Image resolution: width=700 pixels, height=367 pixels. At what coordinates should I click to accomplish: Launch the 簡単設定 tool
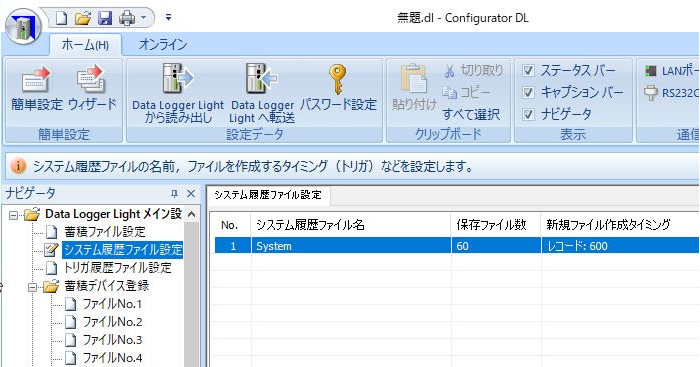tap(37, 88)
